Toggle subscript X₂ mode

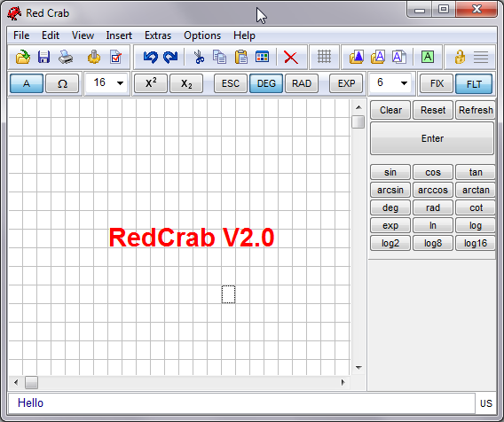tap(186, 83)
